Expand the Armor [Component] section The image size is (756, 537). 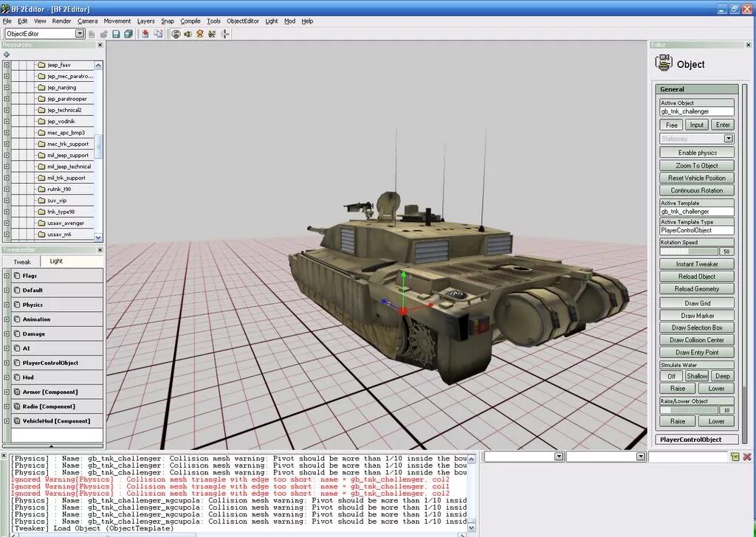pyautogui.click(x=7, y=392)
